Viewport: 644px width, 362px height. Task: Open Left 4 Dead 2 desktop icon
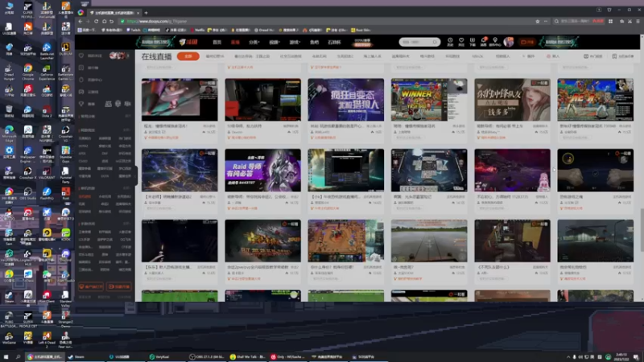(x=47, y=339)
